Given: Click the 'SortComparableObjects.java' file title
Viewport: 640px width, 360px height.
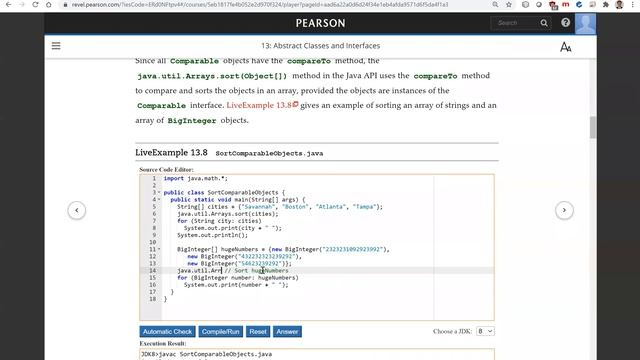Looking at the screenshot, I should point(269,153).
